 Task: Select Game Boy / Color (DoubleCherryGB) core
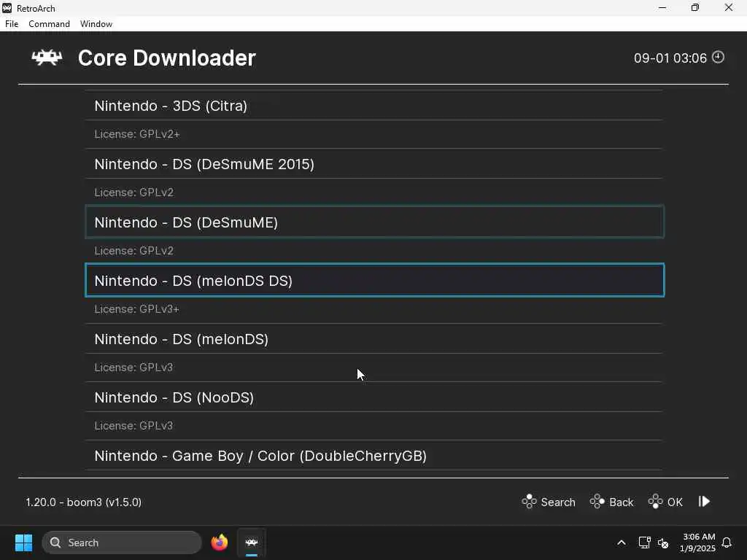coord(374,456)
